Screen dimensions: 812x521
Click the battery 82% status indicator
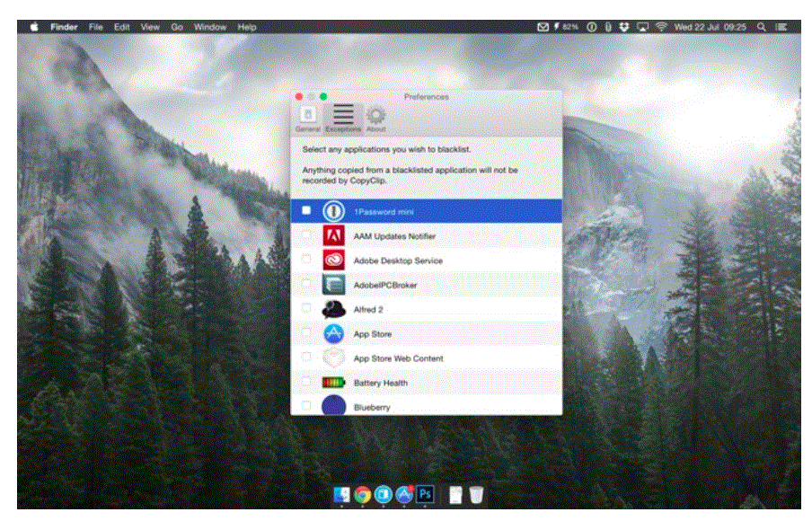pos(566,27)
